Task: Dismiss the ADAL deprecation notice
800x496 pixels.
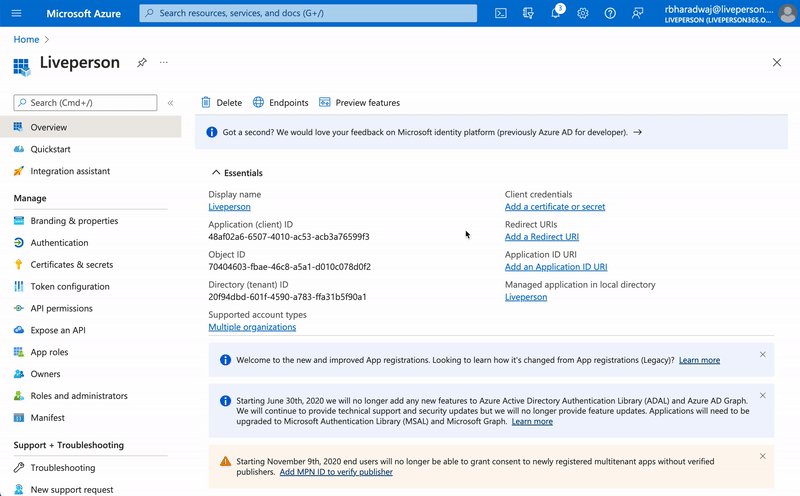Action: click(x=762, y=395)
